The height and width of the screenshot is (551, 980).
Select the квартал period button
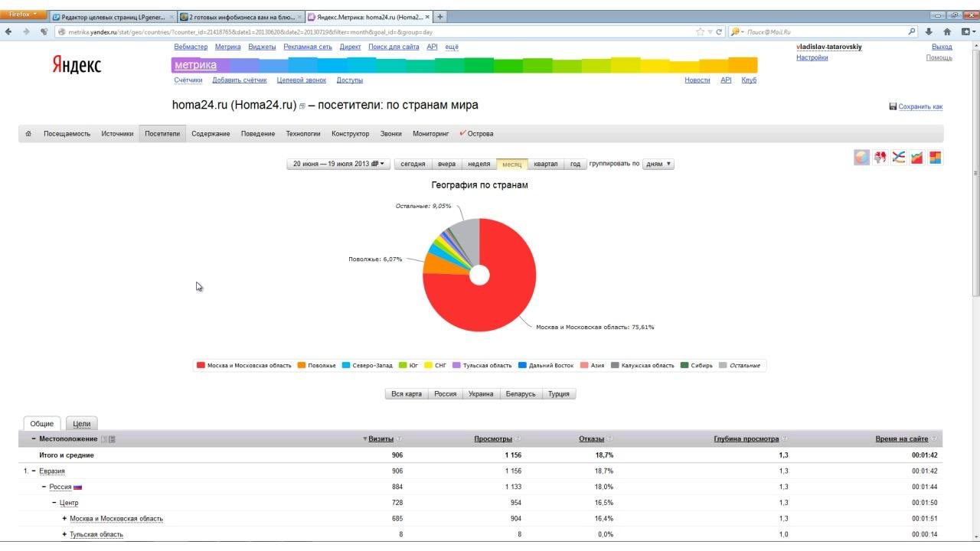546,164
